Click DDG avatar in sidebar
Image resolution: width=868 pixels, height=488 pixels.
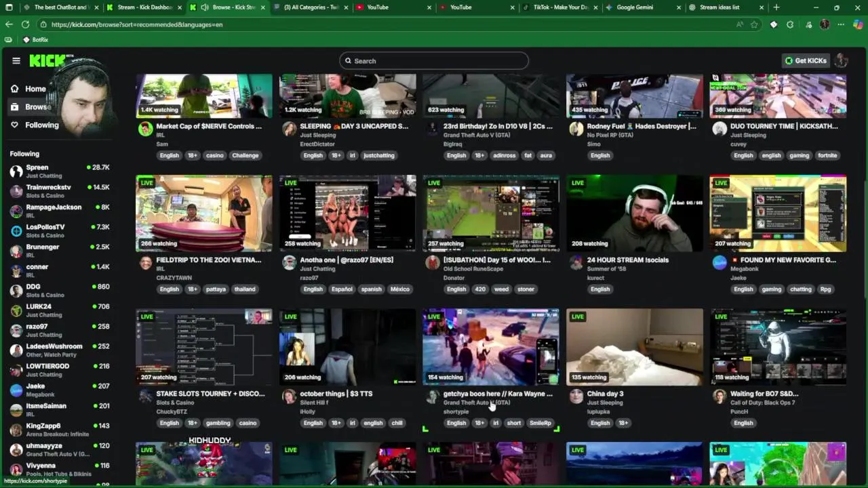16,291
